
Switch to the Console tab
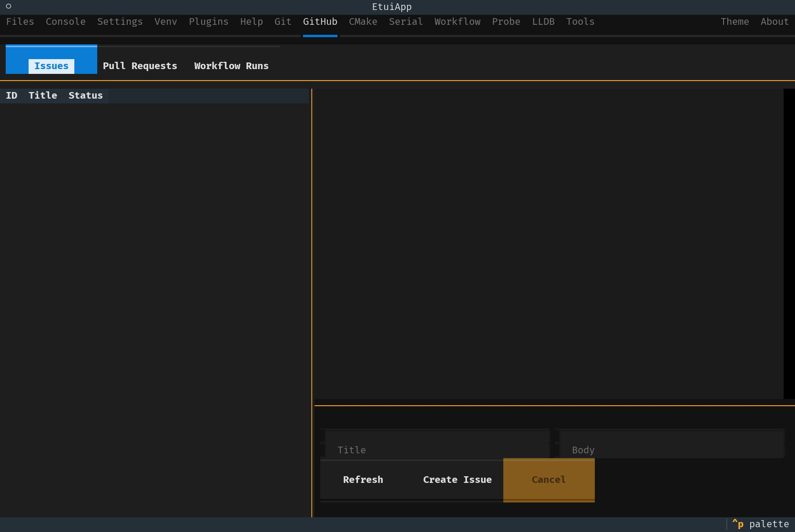point(66,21)
